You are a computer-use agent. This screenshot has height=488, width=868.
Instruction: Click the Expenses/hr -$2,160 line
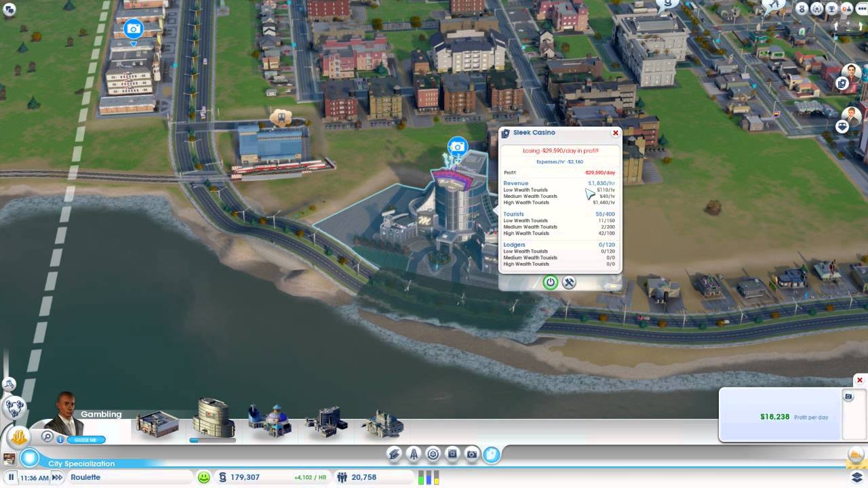point(559,162)
